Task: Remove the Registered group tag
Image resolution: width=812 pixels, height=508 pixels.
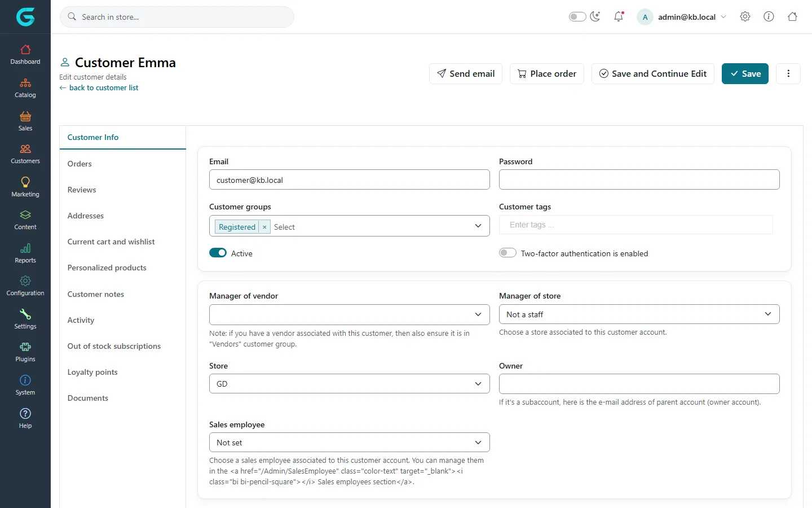Action: (264, 227)
